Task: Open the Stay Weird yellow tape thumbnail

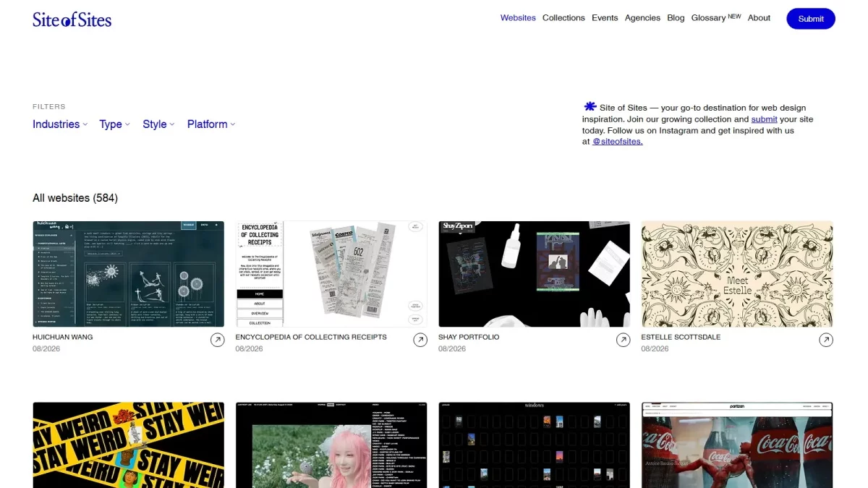Action: tap(129, 445)
